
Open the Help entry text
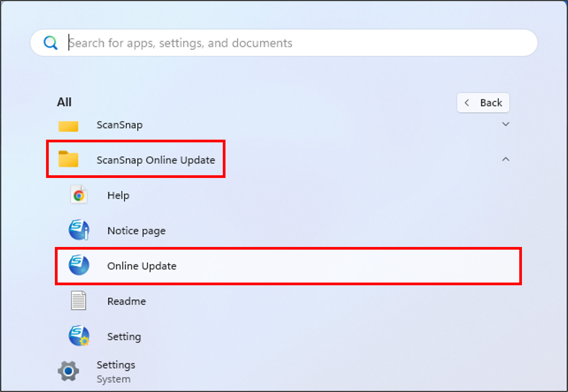coord(118,195)
